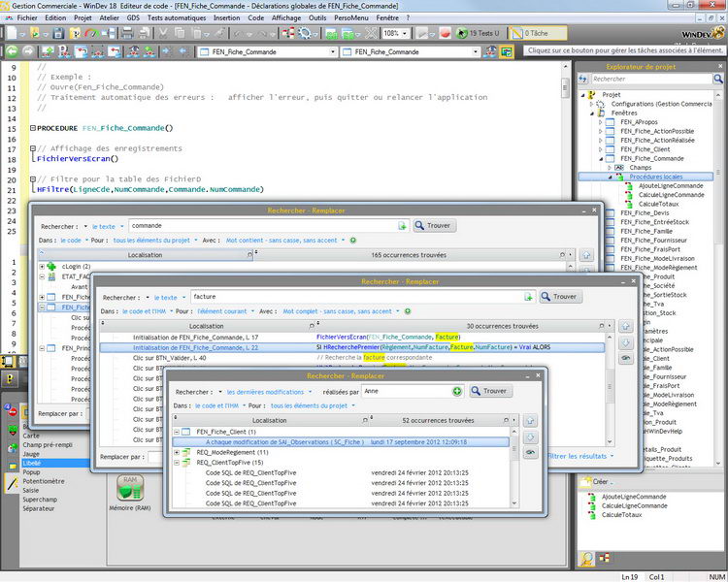Click the red record button in toolbar
Viewport: 728px width, 582px height.
(x=446, y=33)
